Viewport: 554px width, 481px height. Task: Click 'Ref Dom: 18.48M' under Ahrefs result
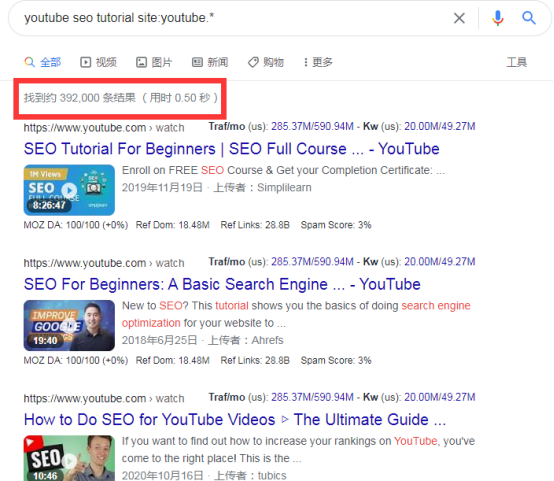(x=172, y=360)
